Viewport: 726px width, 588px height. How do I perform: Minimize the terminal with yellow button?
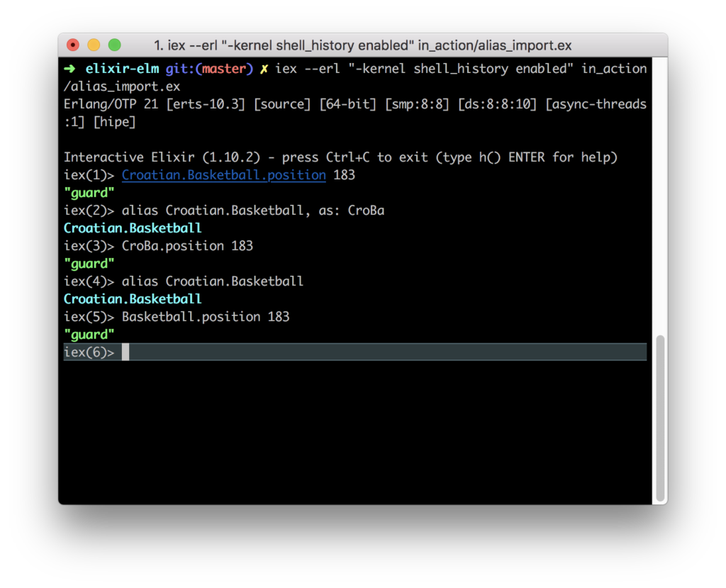(x=94, y=45)
